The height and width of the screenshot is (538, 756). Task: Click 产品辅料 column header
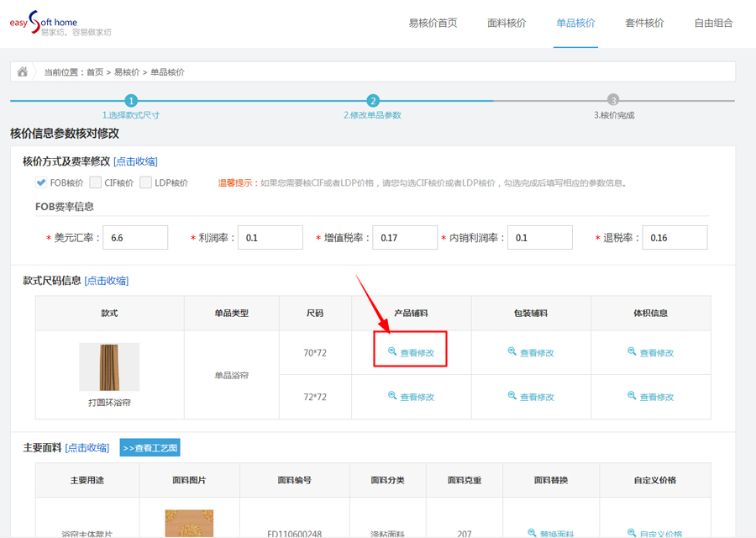click(x=412, y=314)
